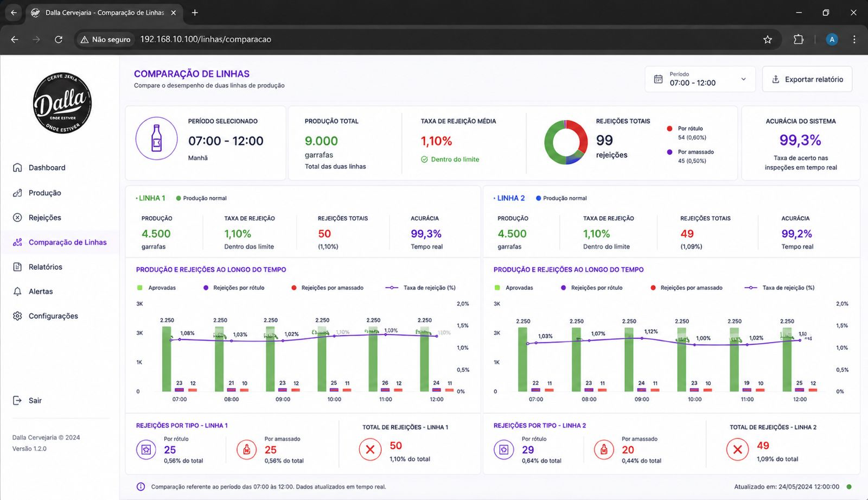Click the red X total rejections icon Linha 1
This screenshot has height=500, width=868.
pos(371,450)
